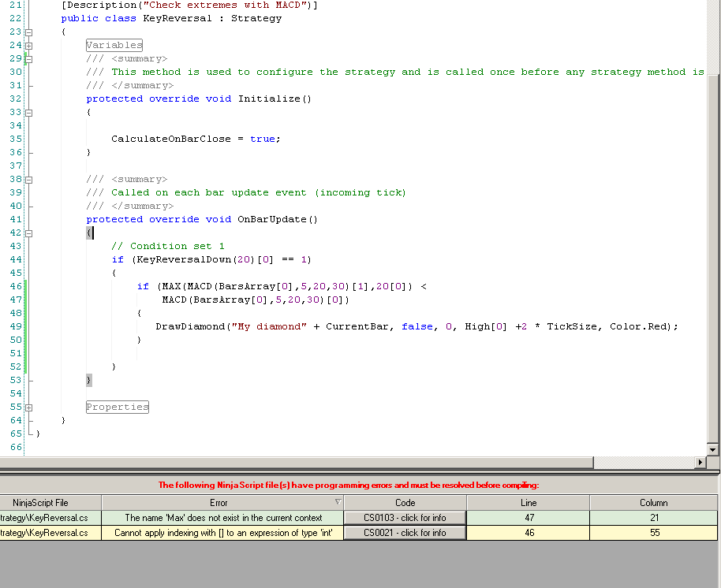721x588 pixels.
Task: Click line number 47 in the gutter
Action: (x=16, y=300)
